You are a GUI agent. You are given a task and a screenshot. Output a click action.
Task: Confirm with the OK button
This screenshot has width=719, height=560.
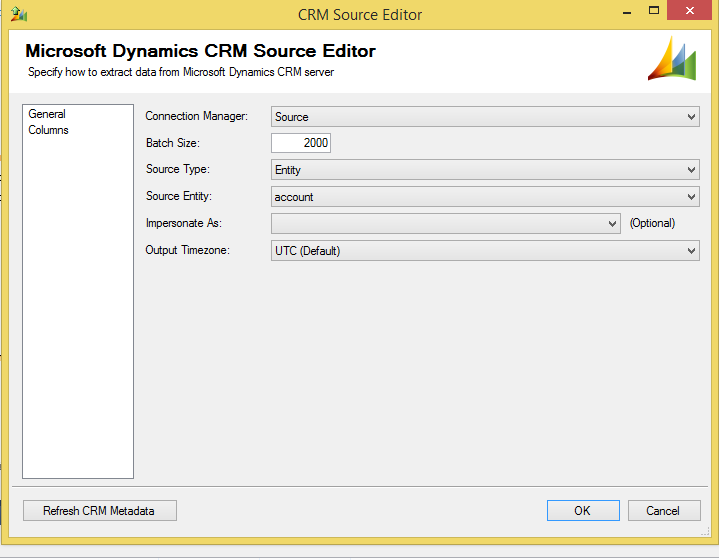pyautogui.click(x=583, y=510)
